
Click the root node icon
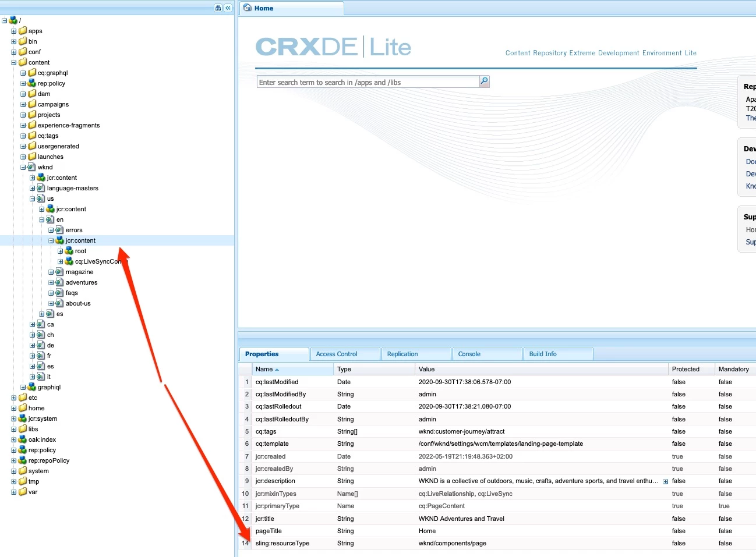coord(69,251)
